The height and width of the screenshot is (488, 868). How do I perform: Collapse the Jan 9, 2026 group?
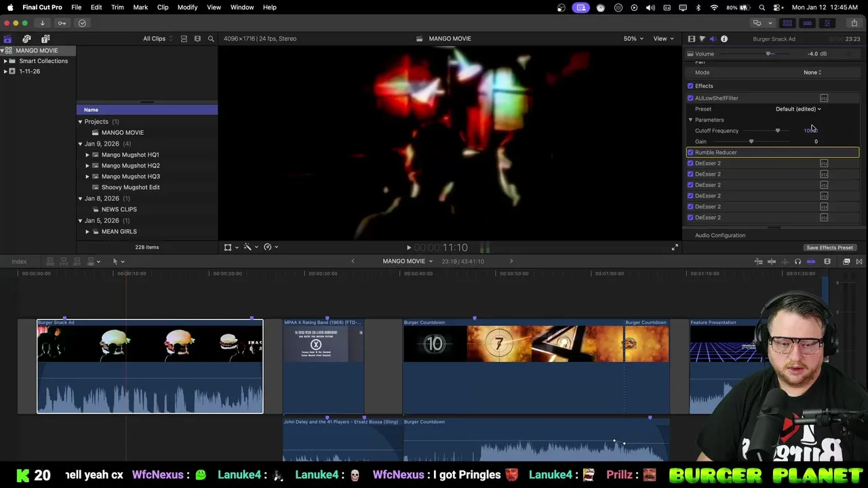[x=80, y=144]
